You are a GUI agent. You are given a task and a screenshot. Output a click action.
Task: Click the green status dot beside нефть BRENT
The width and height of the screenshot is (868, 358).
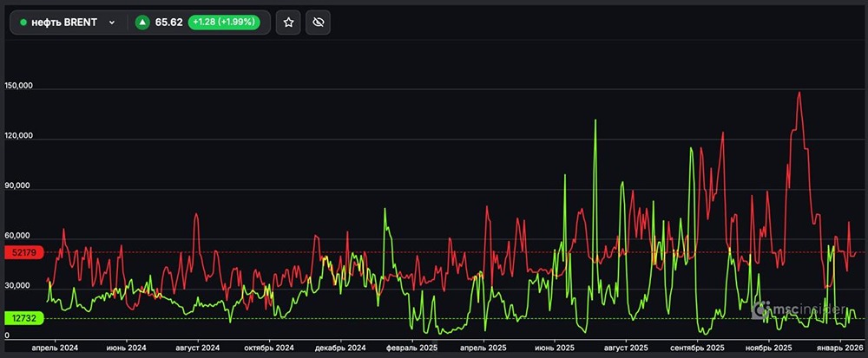coord(23,23)
